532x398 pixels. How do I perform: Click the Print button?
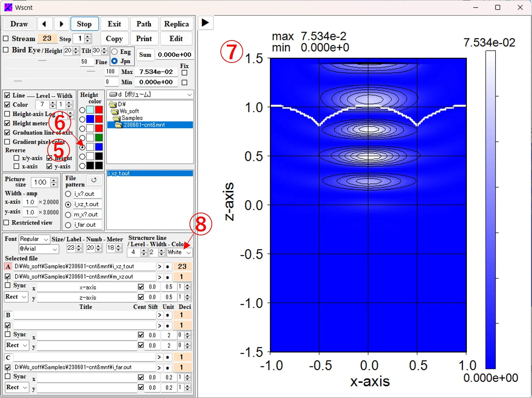144,39
